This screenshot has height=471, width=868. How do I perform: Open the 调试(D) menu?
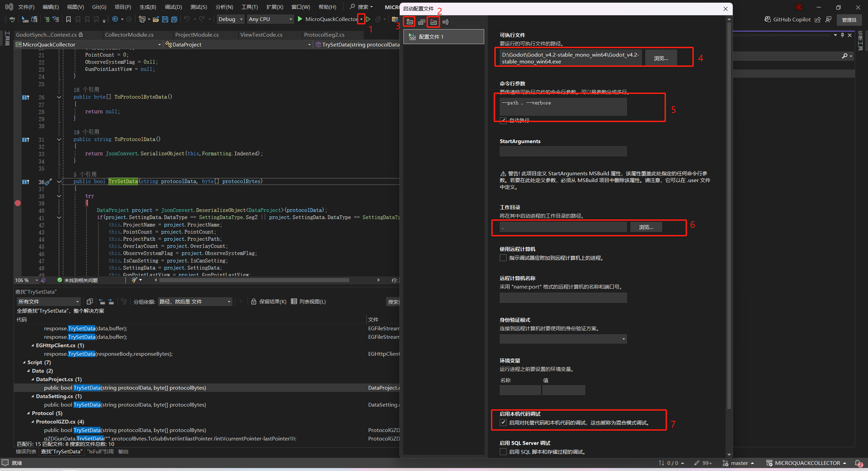(x=173, y=7)
